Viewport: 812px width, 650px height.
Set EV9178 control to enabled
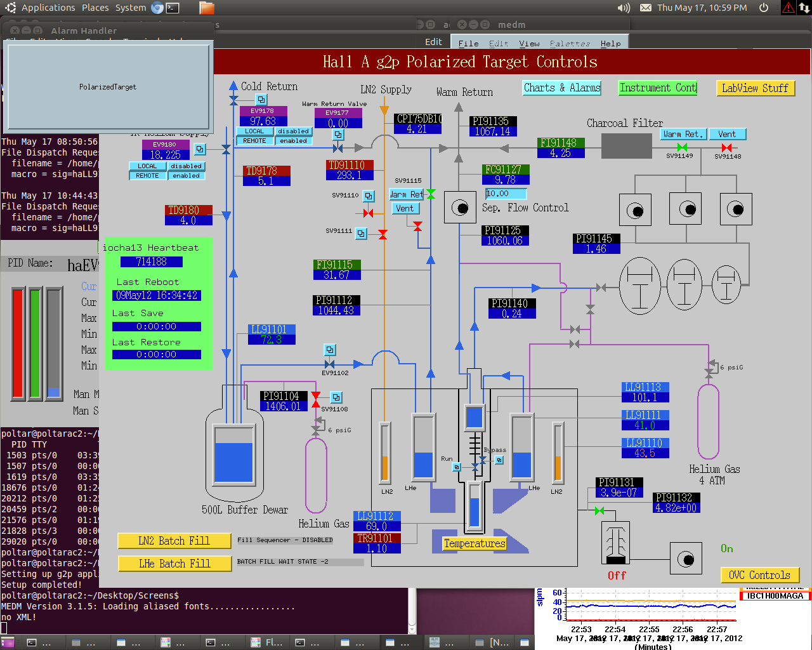click(293, 141)
